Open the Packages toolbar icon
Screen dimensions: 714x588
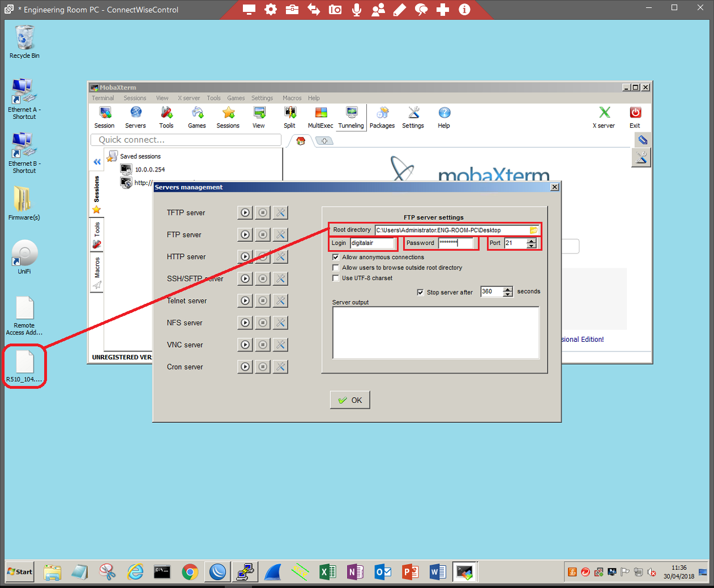coord(382,118)
